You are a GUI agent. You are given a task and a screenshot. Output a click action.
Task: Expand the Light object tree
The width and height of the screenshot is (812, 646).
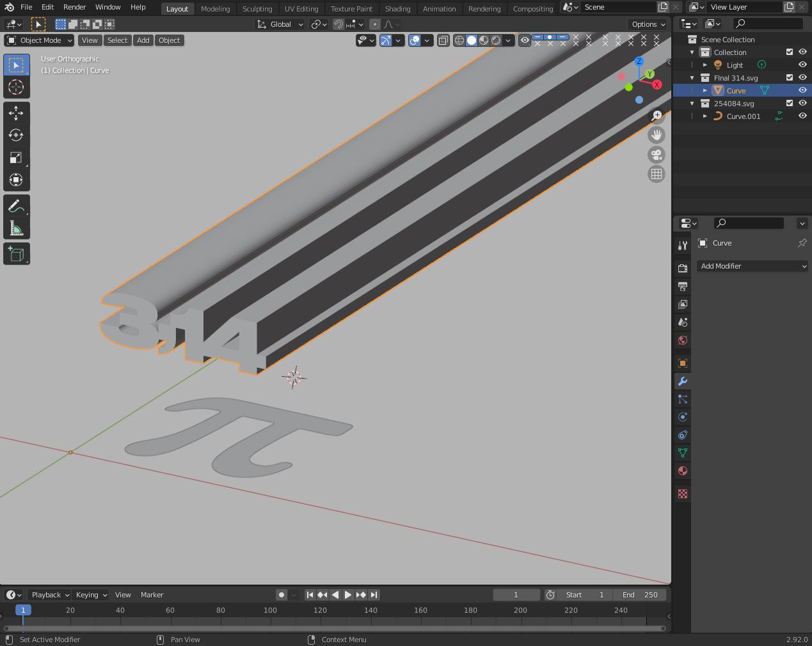(705, 65)
